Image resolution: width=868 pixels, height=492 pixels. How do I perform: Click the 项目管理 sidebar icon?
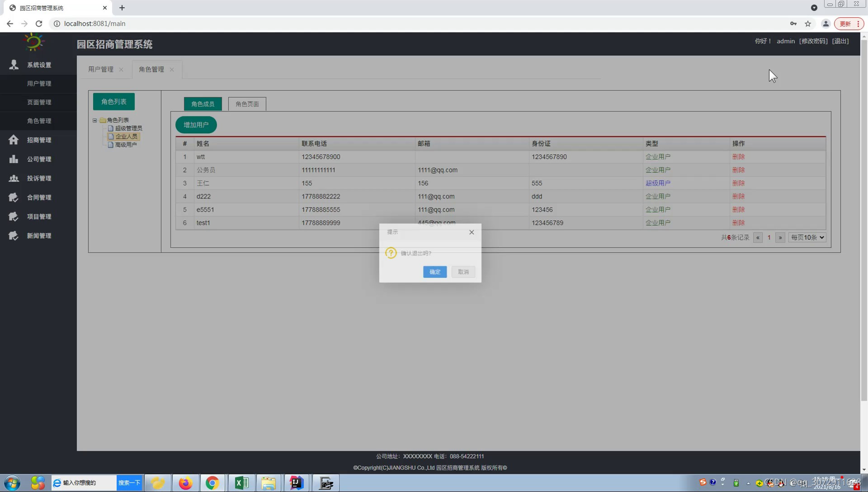(14, 216)
